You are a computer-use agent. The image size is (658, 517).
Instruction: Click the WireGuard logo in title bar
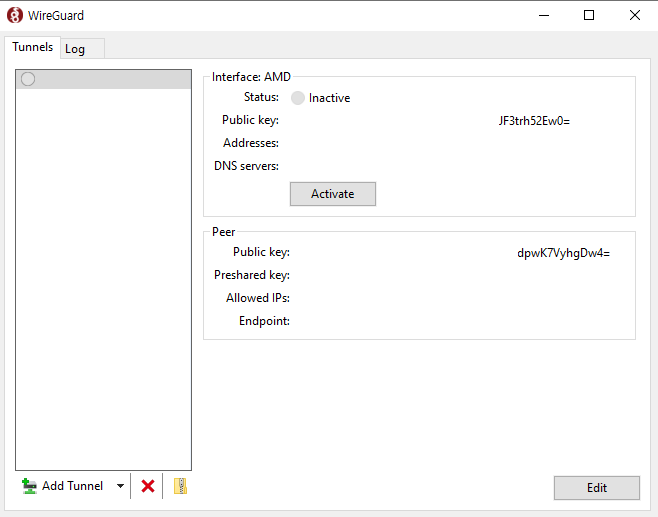tap(15, 15)
